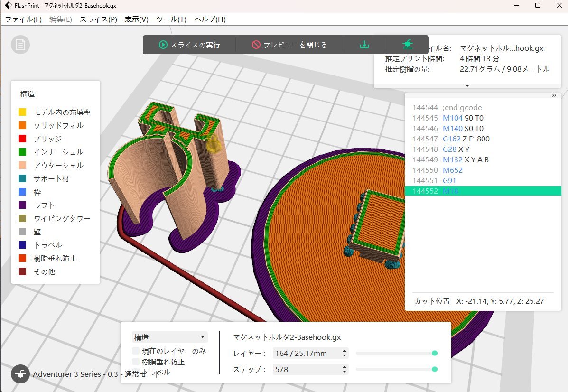568x392 pixels.
Task: Click the file name マグネットホル...hook.gx in info panel
Action: click(x=502, y=48)
